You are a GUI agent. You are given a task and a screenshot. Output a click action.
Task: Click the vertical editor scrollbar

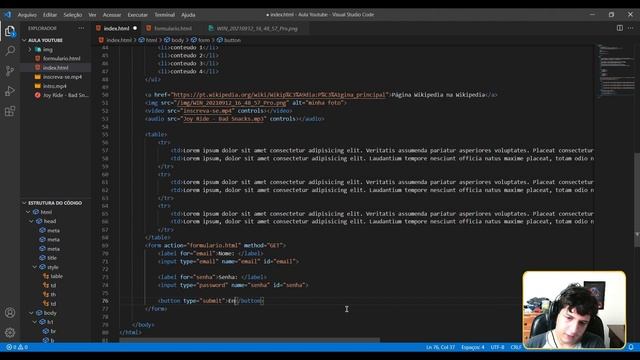coord(637,200)
